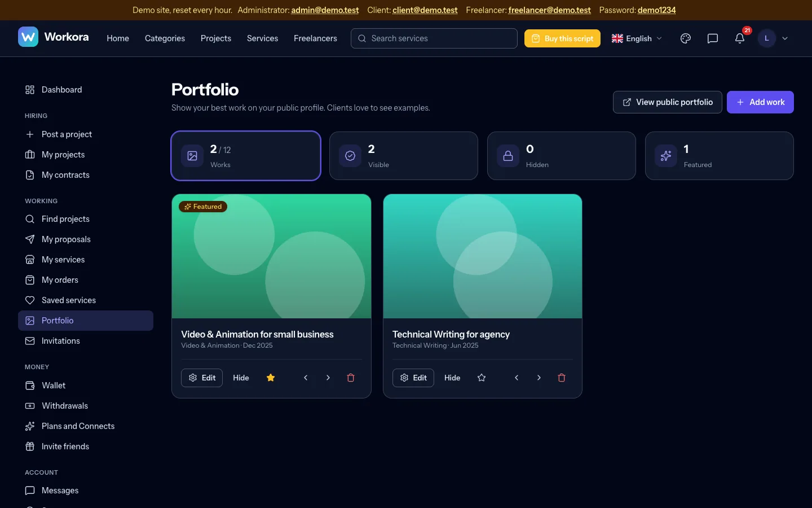Move Technical Writing work right
The height and width of the screenshot is (508, 812).
click(x=539, y=378)
